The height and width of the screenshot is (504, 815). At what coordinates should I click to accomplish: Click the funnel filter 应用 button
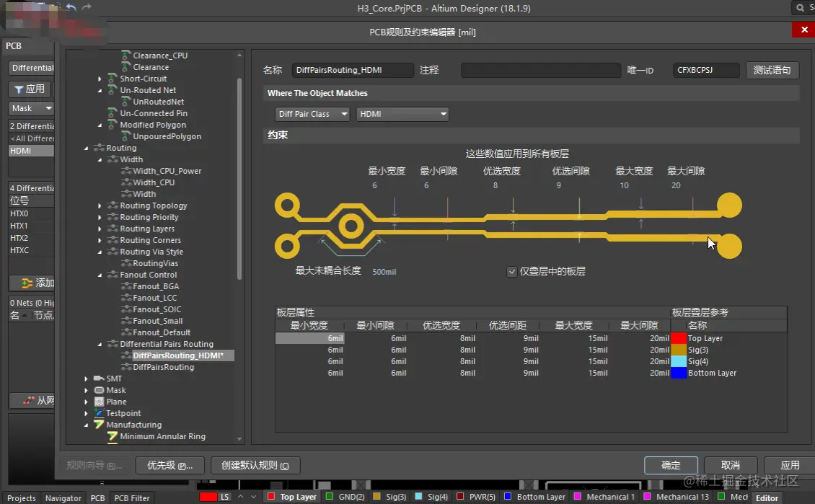click(30, 89)
